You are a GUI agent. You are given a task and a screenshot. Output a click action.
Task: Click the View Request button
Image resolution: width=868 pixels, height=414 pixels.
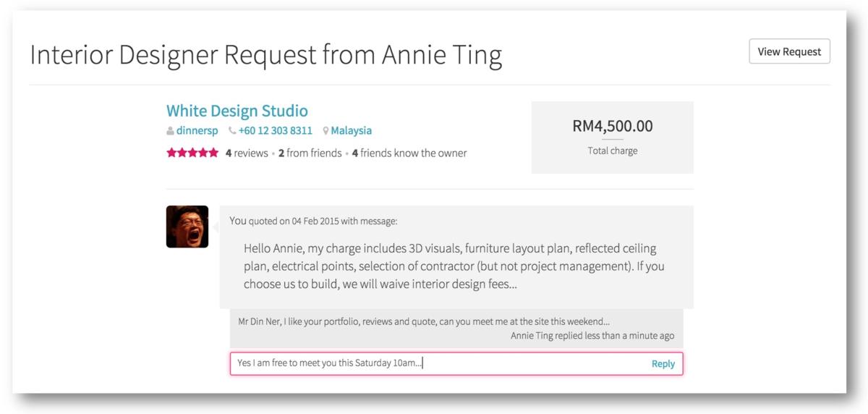pos(789,51)
